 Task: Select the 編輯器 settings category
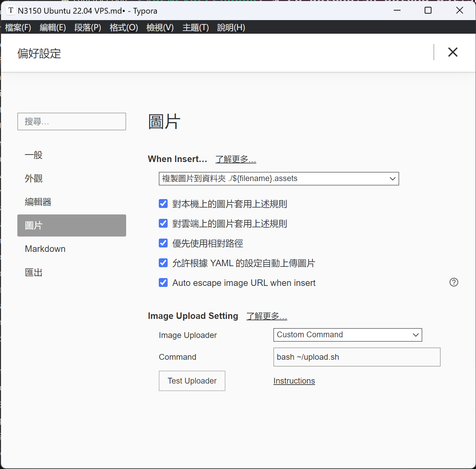pos(38,202)
